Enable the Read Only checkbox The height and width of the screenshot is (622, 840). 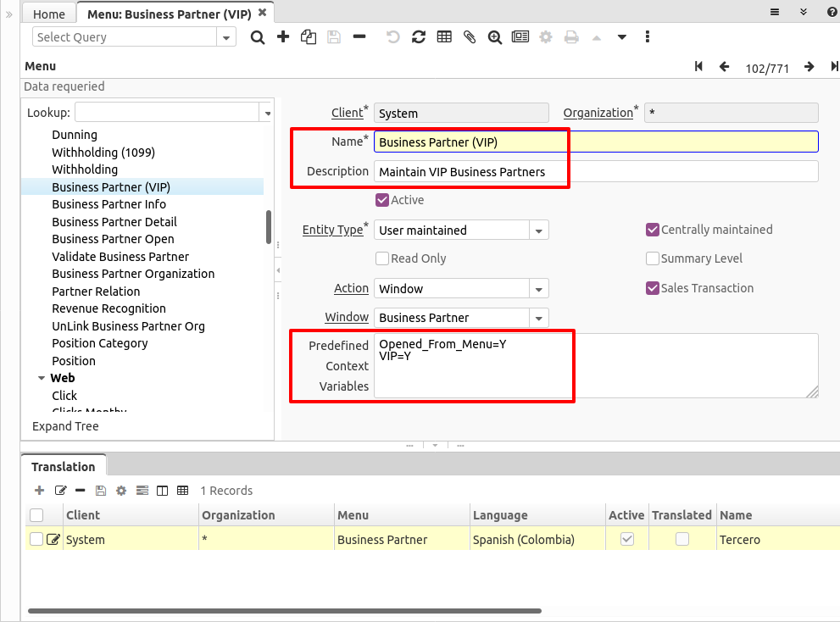(x=382, y=259)
